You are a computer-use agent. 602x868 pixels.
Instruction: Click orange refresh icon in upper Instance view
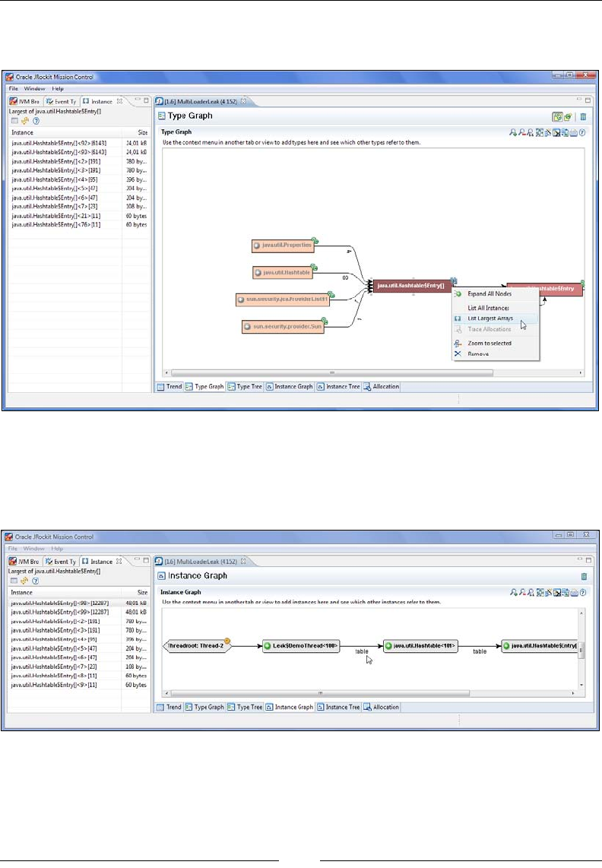pos(25,121)
